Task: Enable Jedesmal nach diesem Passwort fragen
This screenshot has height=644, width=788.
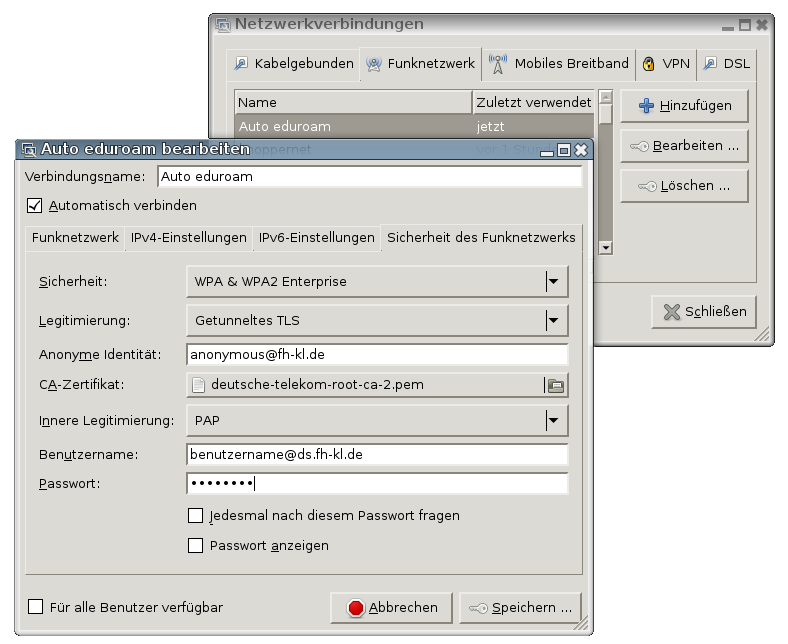Action: [195, 516]
